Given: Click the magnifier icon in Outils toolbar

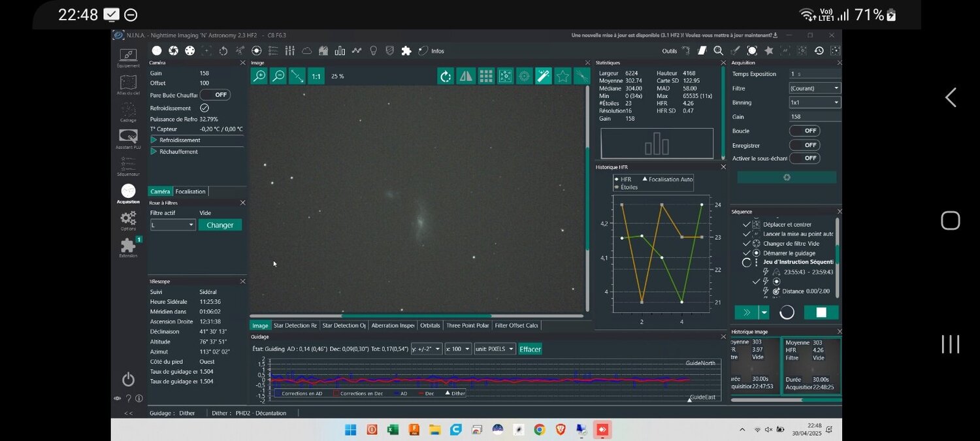Looking at the screenshot, I should coord(718,50).
